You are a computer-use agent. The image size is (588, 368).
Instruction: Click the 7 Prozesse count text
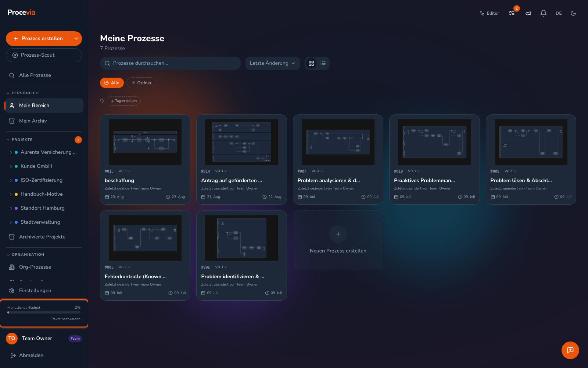[x=112, y=49]
